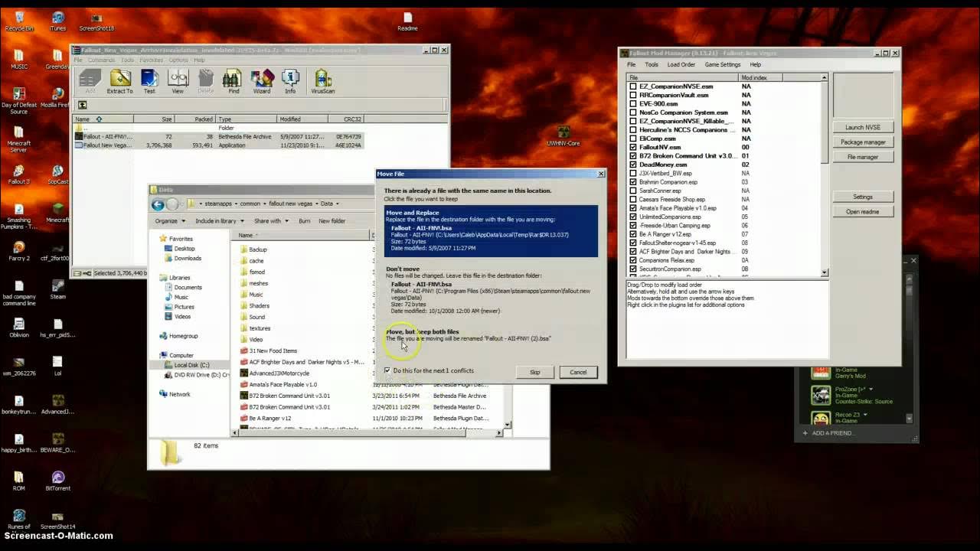Open the Commands menu in WinRAR
This screenshot has width=980, height=551.
click(x=101, y=60)
